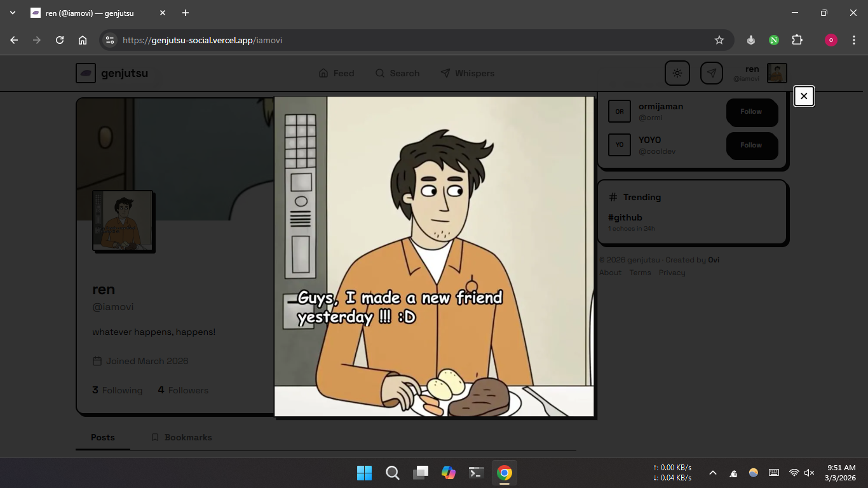Select the Posts tab
This screenshot has height=488, width=868.
103,437
